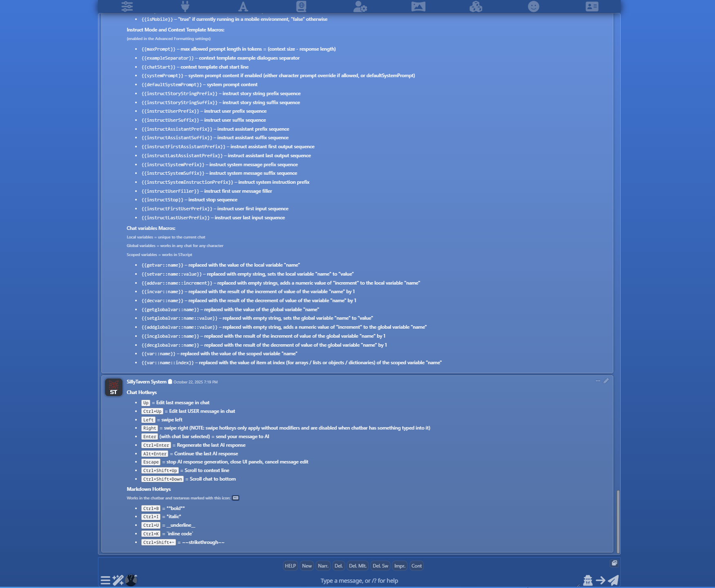Click the ghost icon beside SillyTavern System
Screen dimensions: 715x588
[170, 382]
